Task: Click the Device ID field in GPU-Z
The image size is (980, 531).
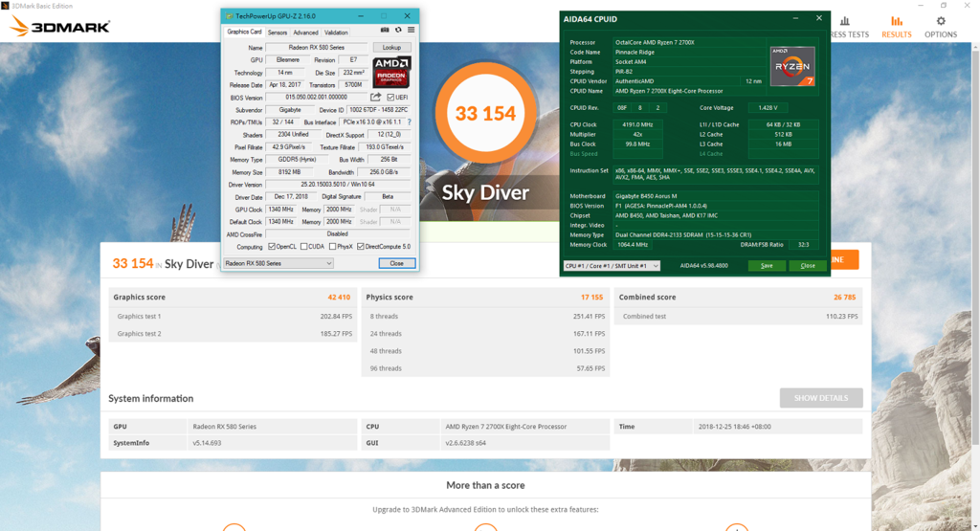Action: (x=378, y=110)
